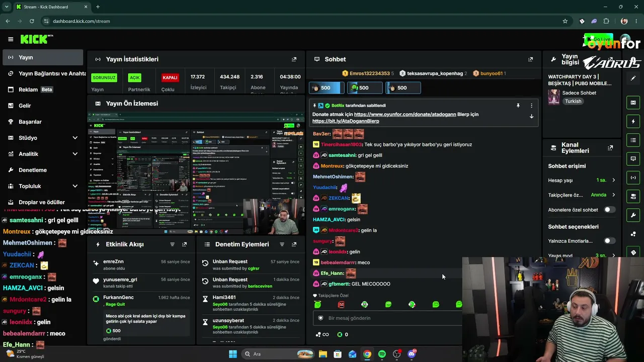Pop out the Yayın İstatistikleri panel
This screenshot has height=362, width=644.
(x=294, y=59)
